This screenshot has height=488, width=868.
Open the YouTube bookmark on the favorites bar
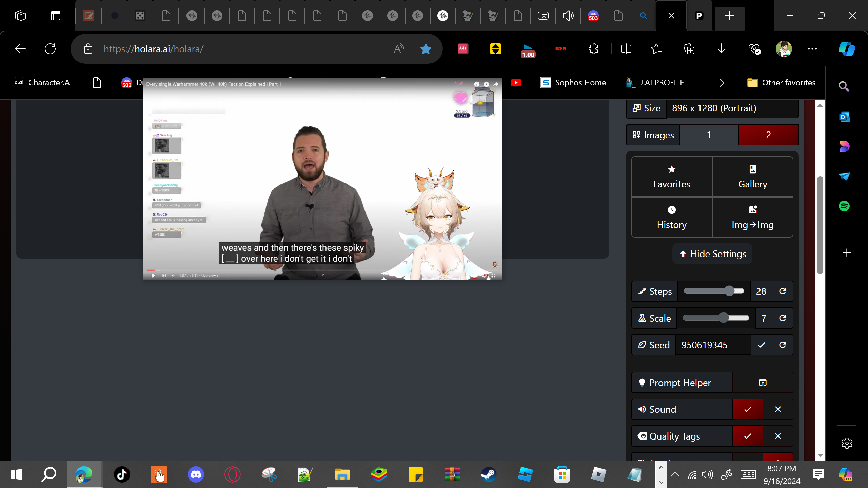tap(516, 83)
